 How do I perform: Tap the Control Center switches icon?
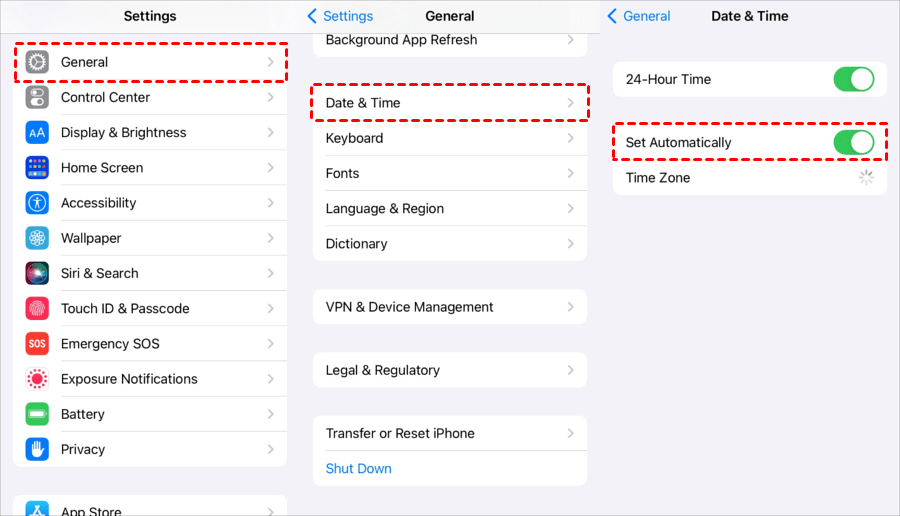pos(37,98)
